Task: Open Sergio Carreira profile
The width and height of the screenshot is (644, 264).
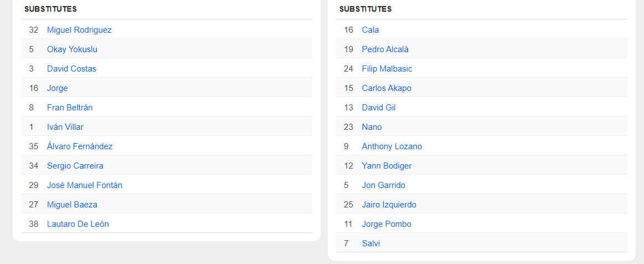Action: (x=75, y=166)
